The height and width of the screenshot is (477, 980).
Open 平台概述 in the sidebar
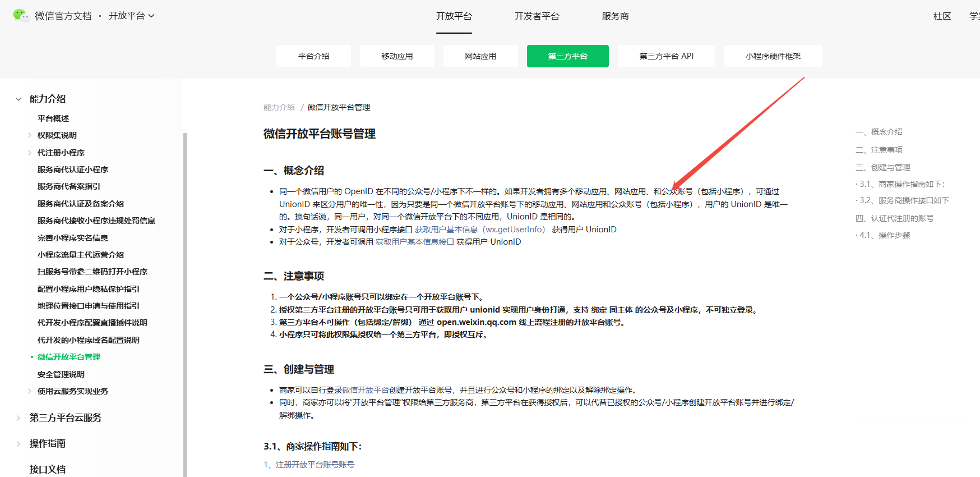(53, 118)
